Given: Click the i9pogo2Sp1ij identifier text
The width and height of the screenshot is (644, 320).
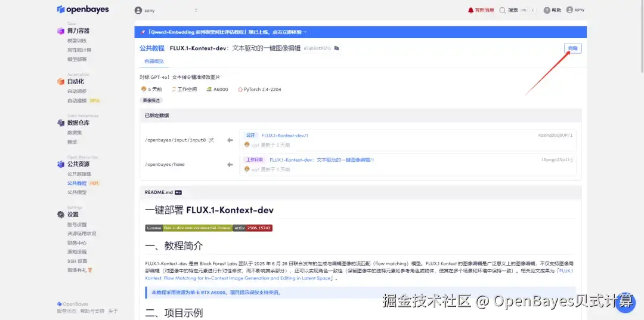Looking at the screenshot, I should coord(556,159).
